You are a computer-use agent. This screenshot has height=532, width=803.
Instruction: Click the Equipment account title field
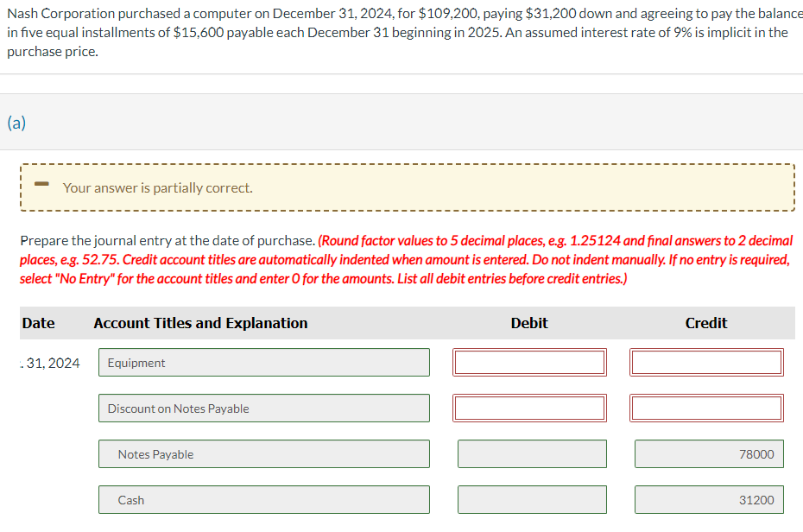point(263,363)
